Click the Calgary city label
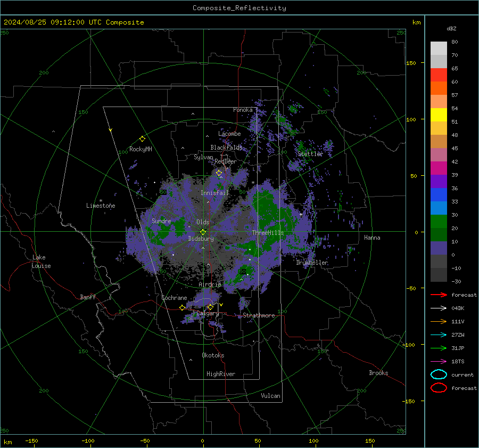This screenshot has height=448, width=479. tap(208, 313)
